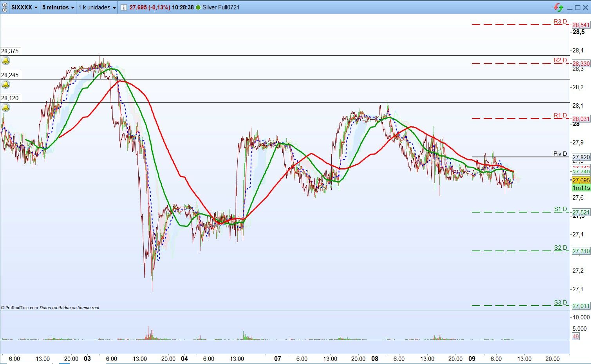Click the S3 D support label
Viewport: 591px width, 364px height.
coord(560,303)
